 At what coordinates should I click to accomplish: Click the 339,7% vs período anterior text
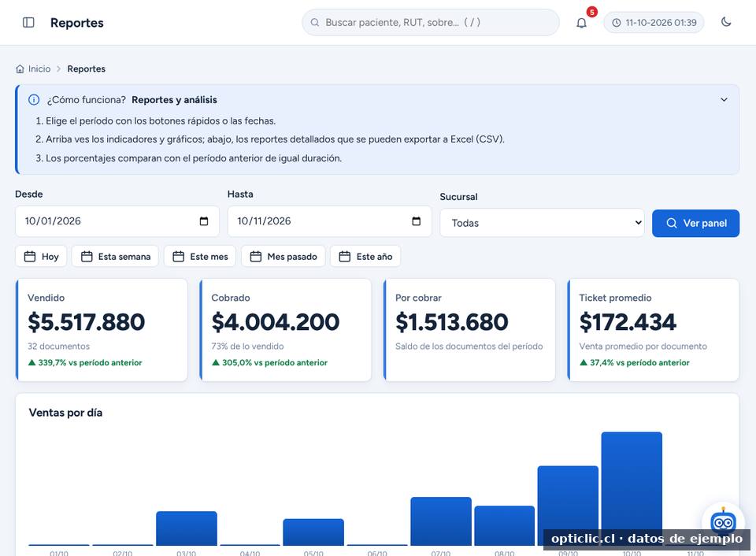point(85,362)
